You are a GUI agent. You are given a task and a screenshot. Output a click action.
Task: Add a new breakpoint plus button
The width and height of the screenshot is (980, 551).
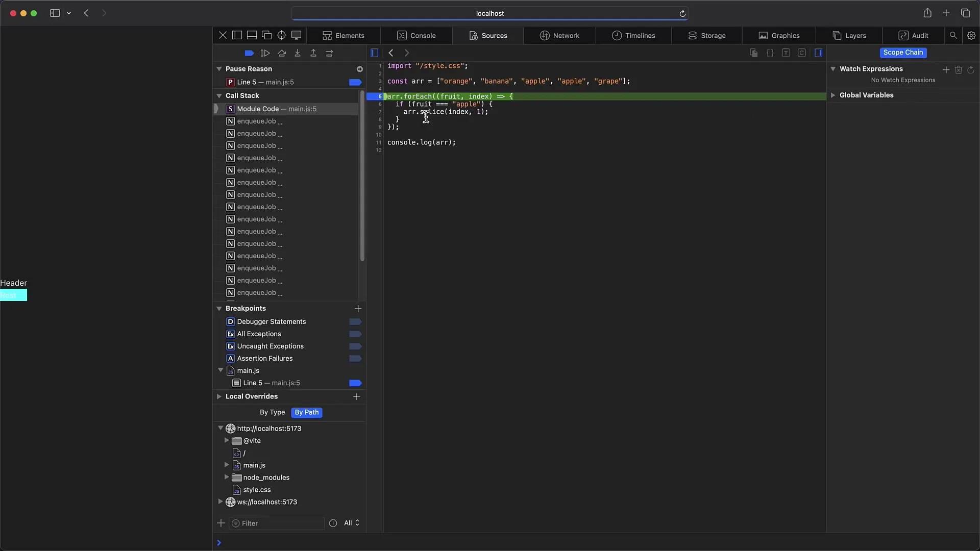coord(358,309)
